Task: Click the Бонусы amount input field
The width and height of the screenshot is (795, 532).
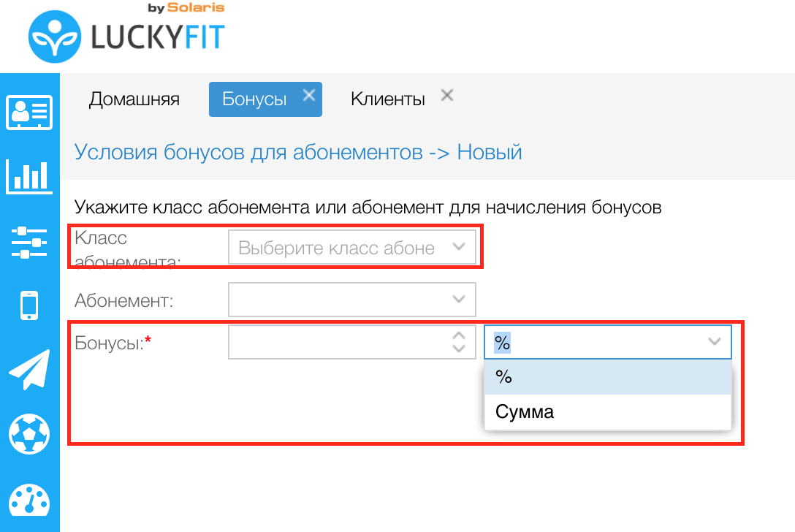Action: [336, 342]
